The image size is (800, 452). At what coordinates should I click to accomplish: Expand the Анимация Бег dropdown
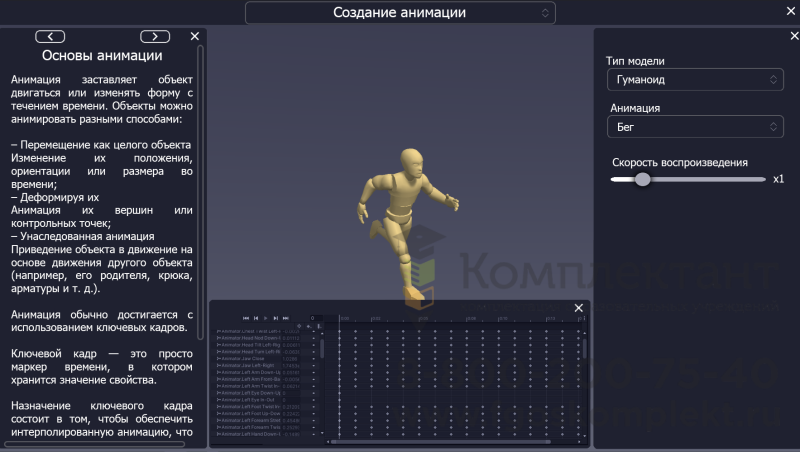click(694, 127)
